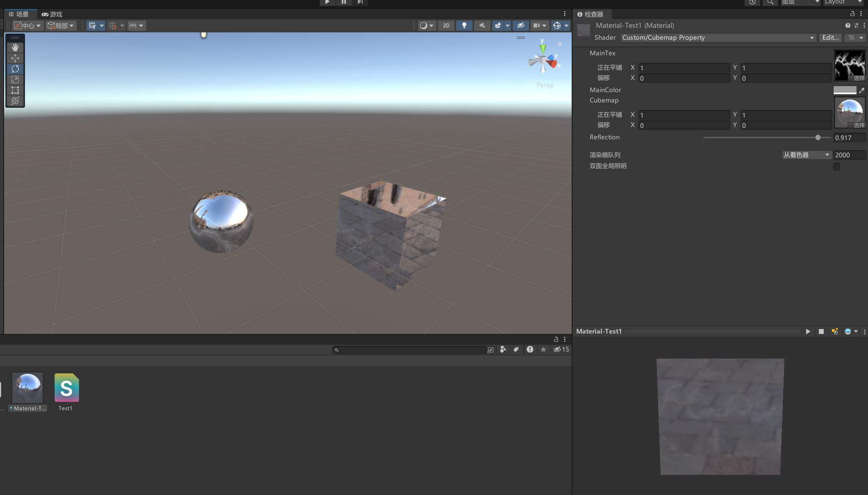
Task: Toggle scene lighting bulb
Action: (x=464, y=25)
